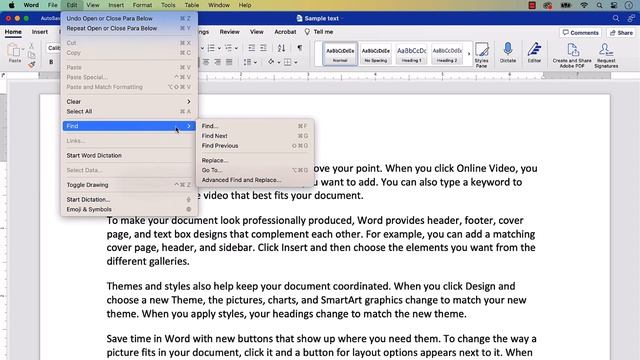Increase paragraph indent

pos(264,48)
